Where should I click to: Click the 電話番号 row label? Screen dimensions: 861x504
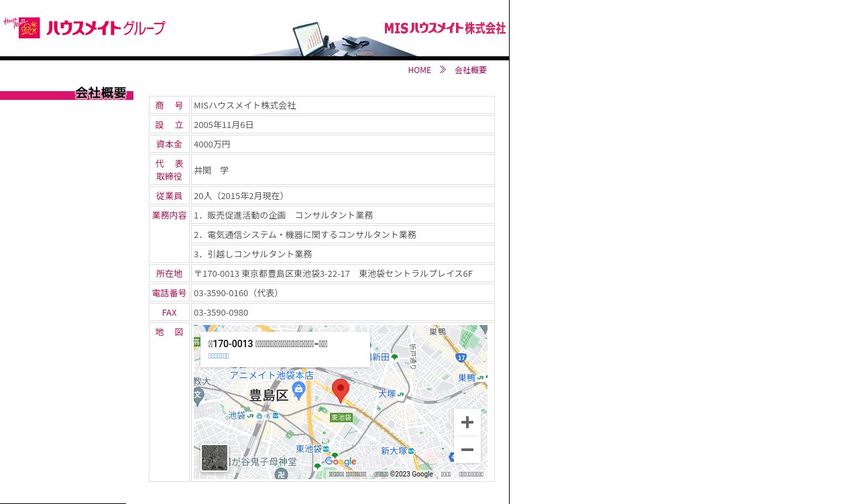tap(169, 293)
